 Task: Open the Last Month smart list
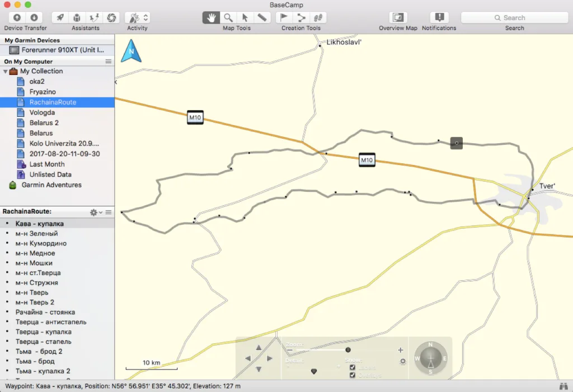click(x=57, y=164)
